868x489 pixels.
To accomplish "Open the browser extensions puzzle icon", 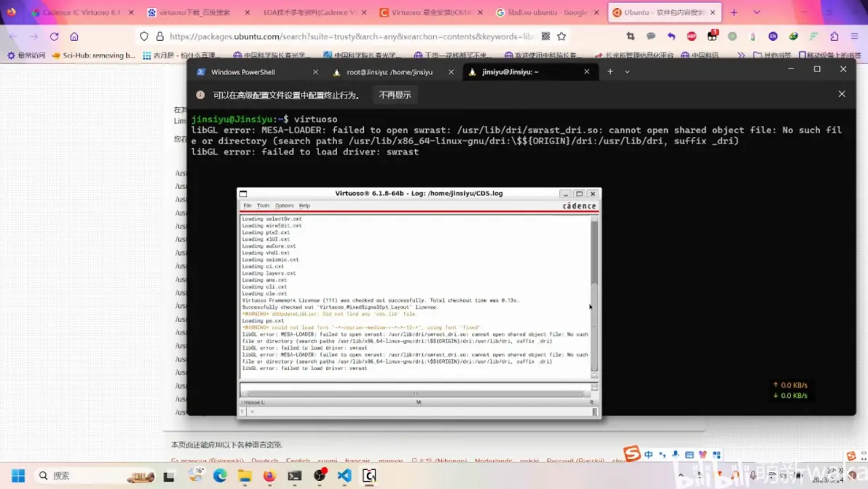I will [x=835, y=36].
